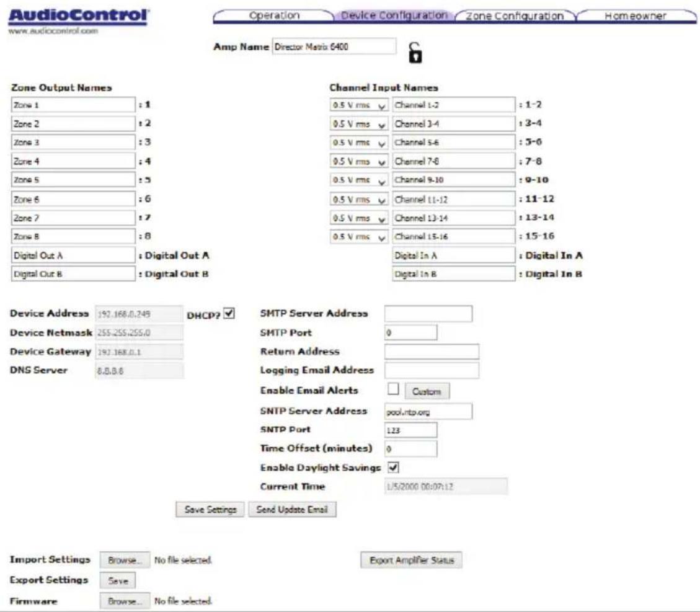
Task: Click the Logging Email Address field
Action: [432, 371]
